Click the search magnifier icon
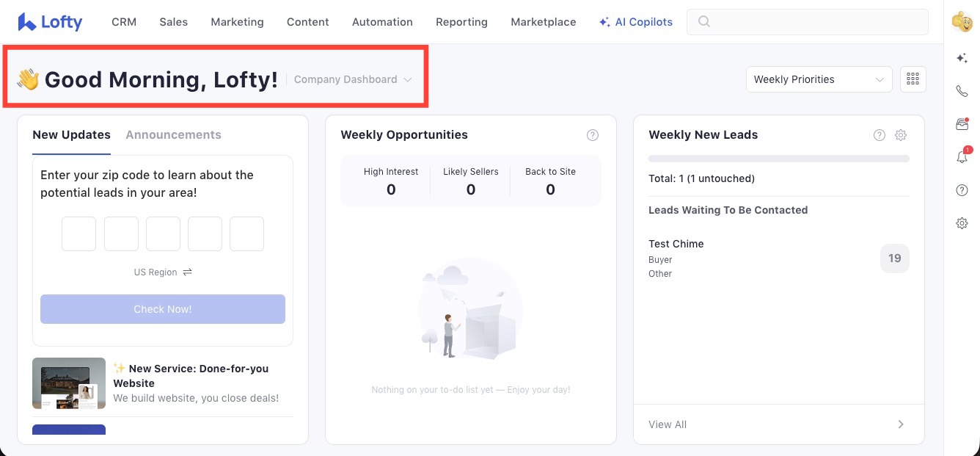Screen dimensions: 980x456 click(x=703, y=22)
